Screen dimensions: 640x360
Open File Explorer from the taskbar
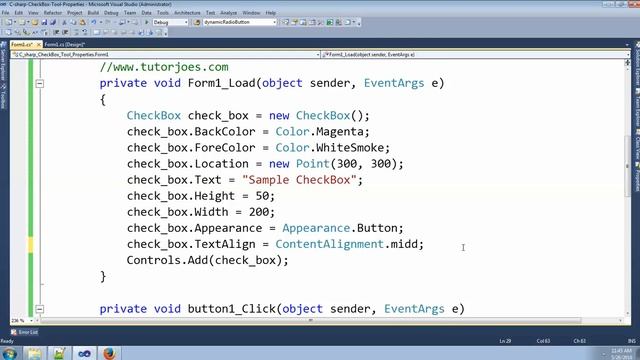click(x=35, y=353)
